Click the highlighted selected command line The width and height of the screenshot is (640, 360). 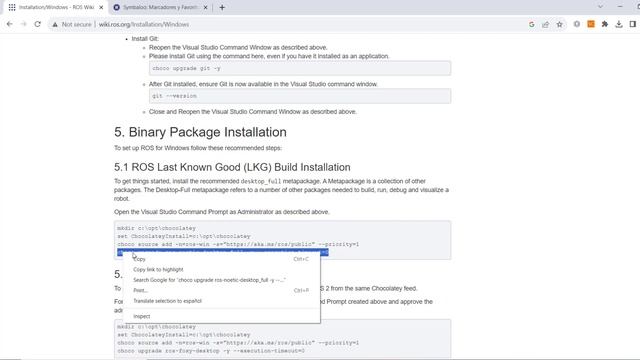tap(223, 253)
